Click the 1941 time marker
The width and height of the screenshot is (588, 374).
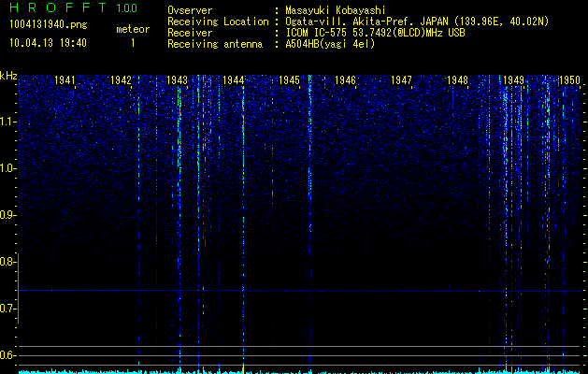point(65,79)
